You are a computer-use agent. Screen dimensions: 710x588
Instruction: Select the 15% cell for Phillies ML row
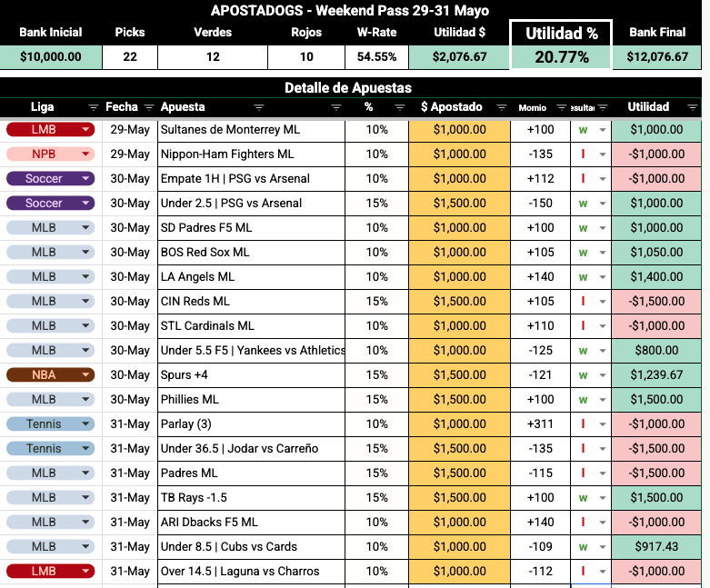point(376,399)
